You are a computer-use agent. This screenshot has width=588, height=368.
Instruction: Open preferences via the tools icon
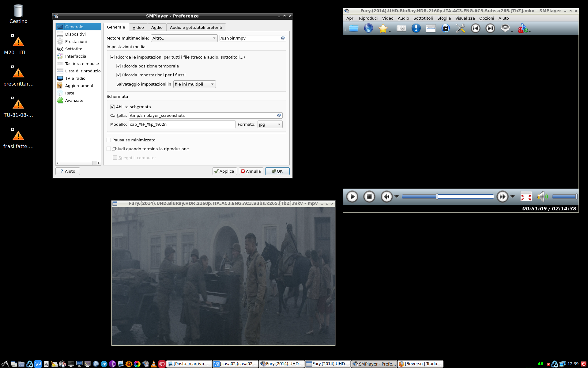[460, 28]
